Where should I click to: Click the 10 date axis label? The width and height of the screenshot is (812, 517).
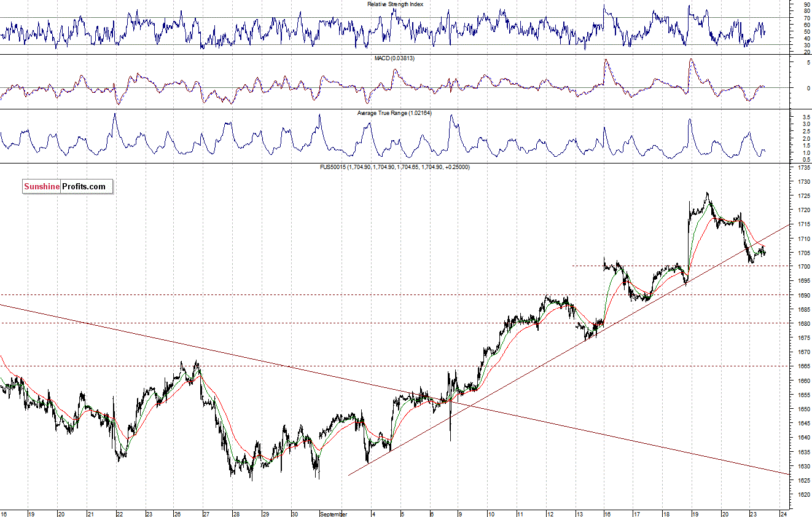point(491,513)
